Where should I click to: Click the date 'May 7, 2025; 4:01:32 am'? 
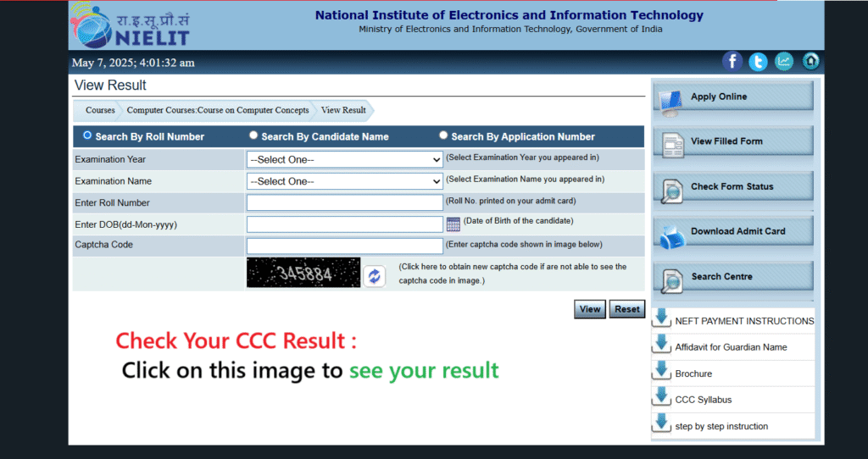tap(133, 63)
